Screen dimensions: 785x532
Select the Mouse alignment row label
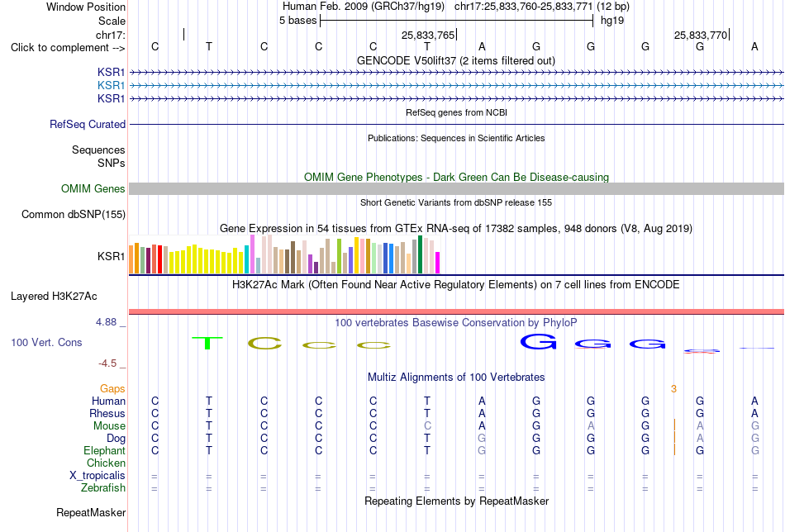click(x=109, y=426)
